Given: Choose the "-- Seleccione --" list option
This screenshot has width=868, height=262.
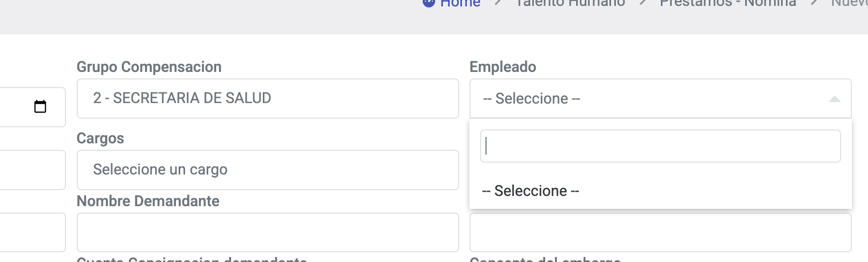Looking at the screenshot, I should click(531, 191).
